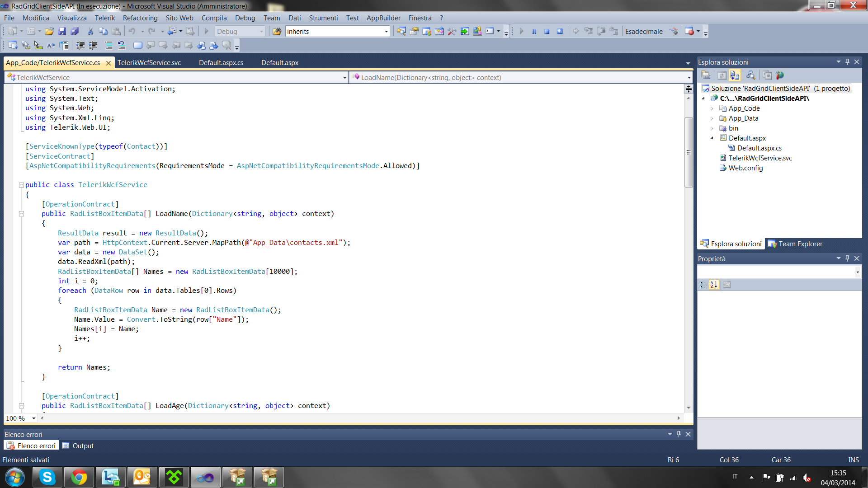Pin the Esplora soluzioni panel

pos(847,62)
